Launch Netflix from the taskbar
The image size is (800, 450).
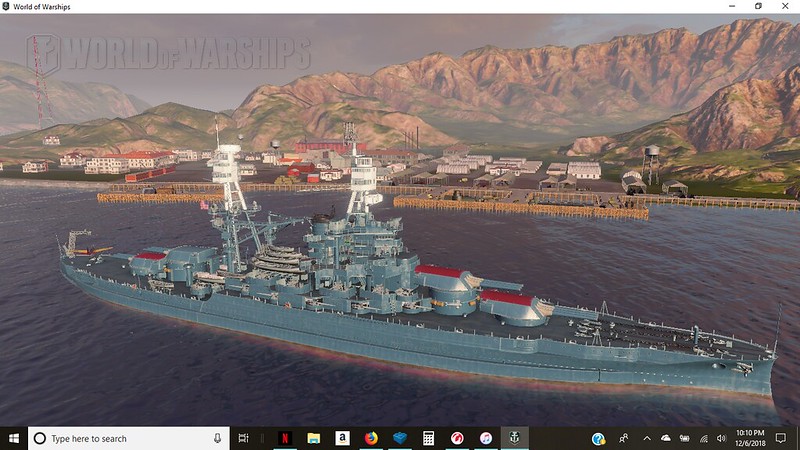(283, 438)
